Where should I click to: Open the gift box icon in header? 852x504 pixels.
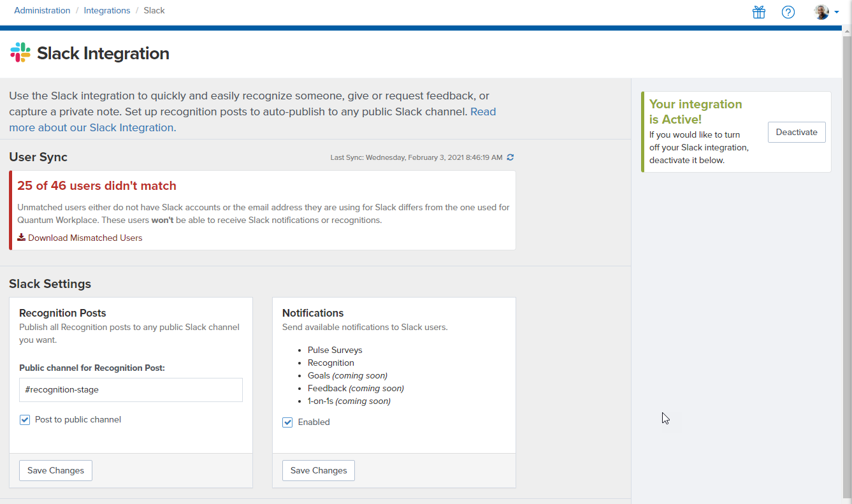758,12
